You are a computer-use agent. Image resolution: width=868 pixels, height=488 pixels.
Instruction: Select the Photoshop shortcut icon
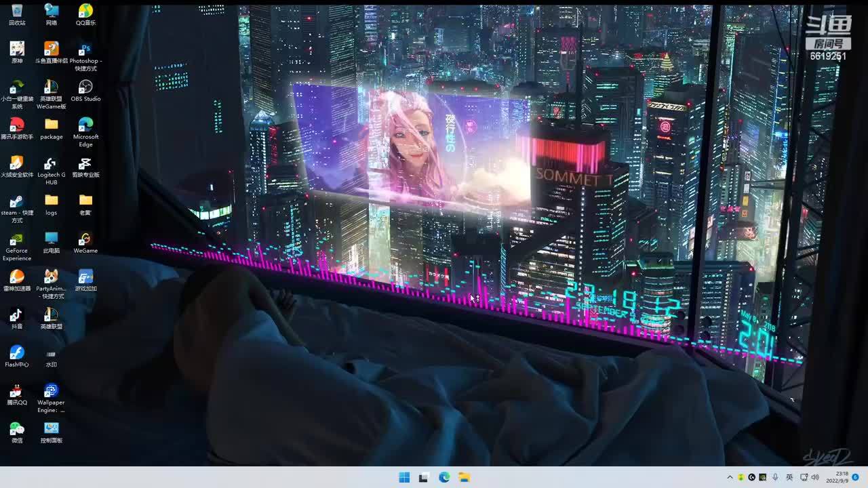coord(85,56)
